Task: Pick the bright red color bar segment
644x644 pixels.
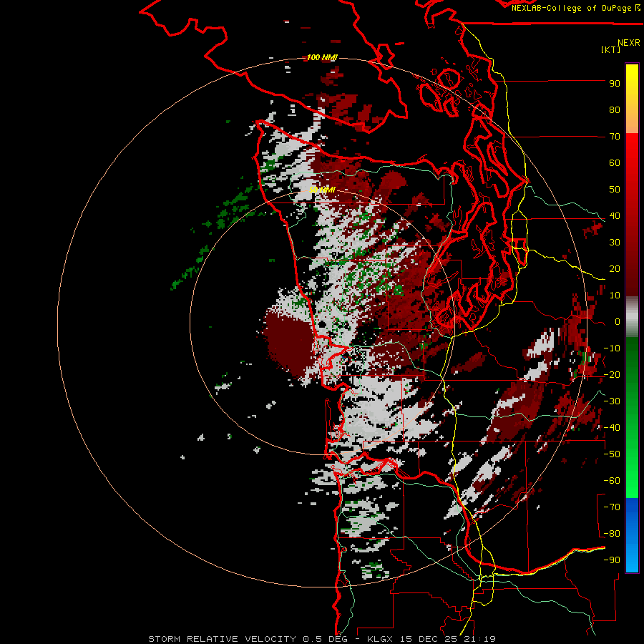Action: click(x=632, y=156)
